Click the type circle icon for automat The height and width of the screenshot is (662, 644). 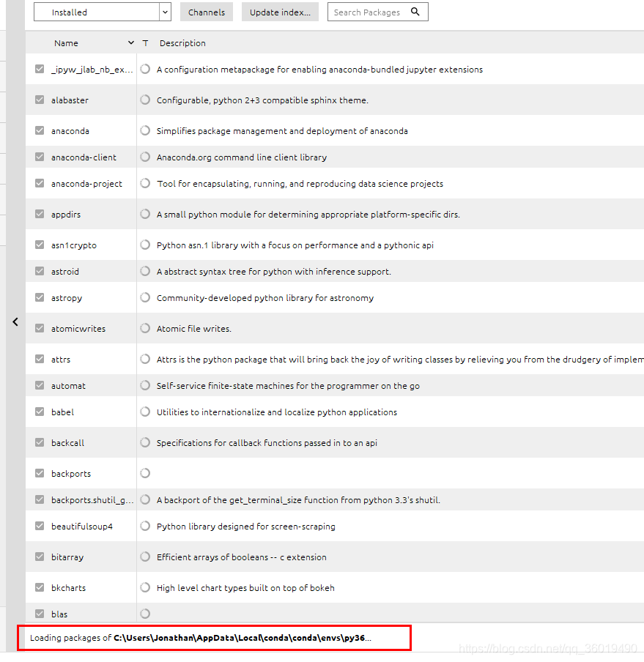click(145, 386)
